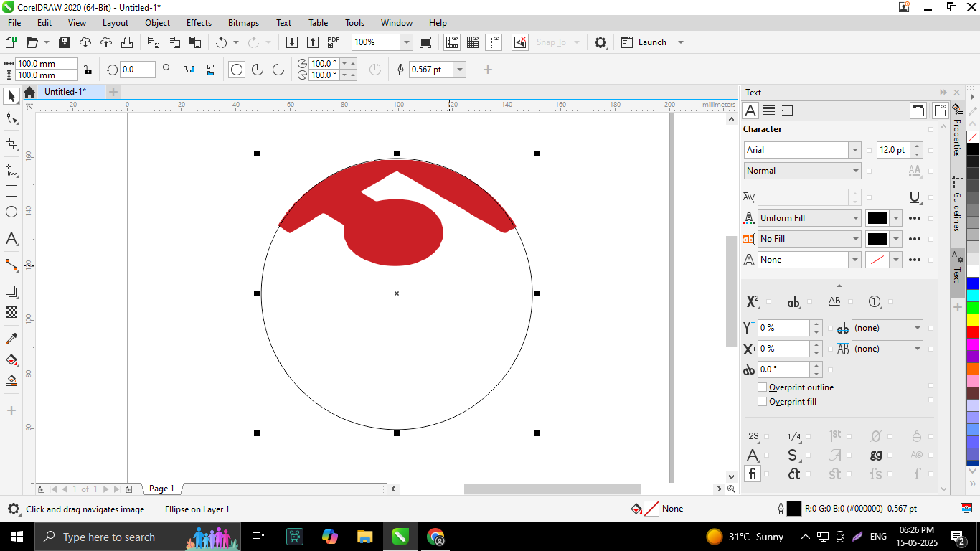
Task: Click the Import icon
Action: pyautogui.click(x=292, y=42)
